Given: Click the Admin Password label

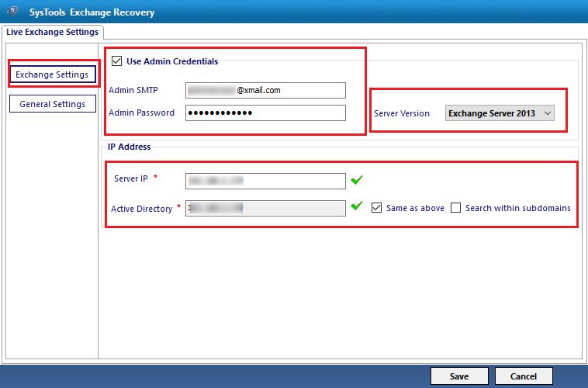Looking at the screenshot, I should click(x=141, y=113).
